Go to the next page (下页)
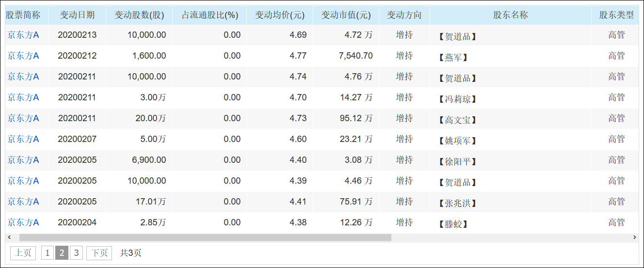The image size is (644, 268). [99, 253]
